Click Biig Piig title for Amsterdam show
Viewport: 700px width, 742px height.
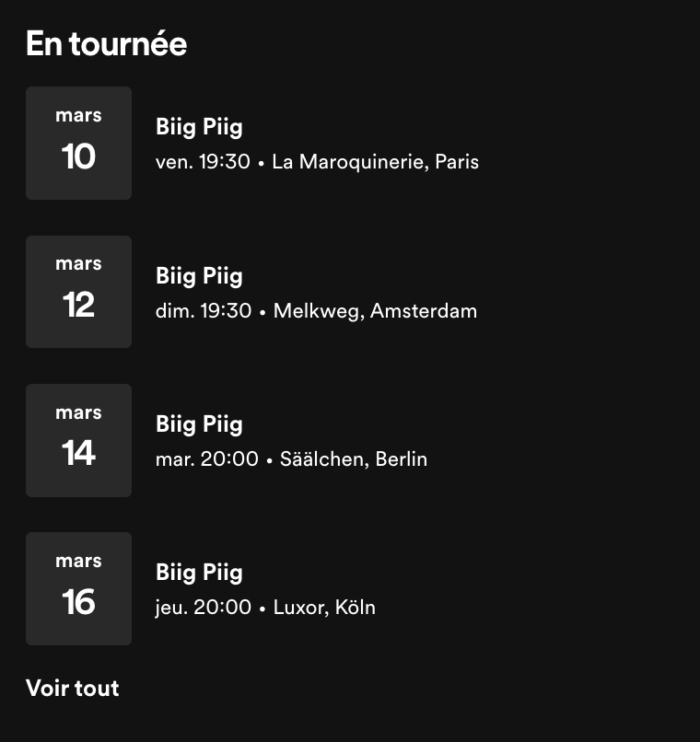(199, 276)
